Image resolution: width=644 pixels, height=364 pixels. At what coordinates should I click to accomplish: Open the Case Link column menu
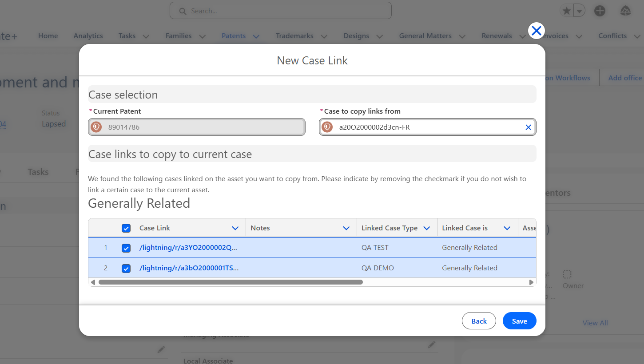235,228
